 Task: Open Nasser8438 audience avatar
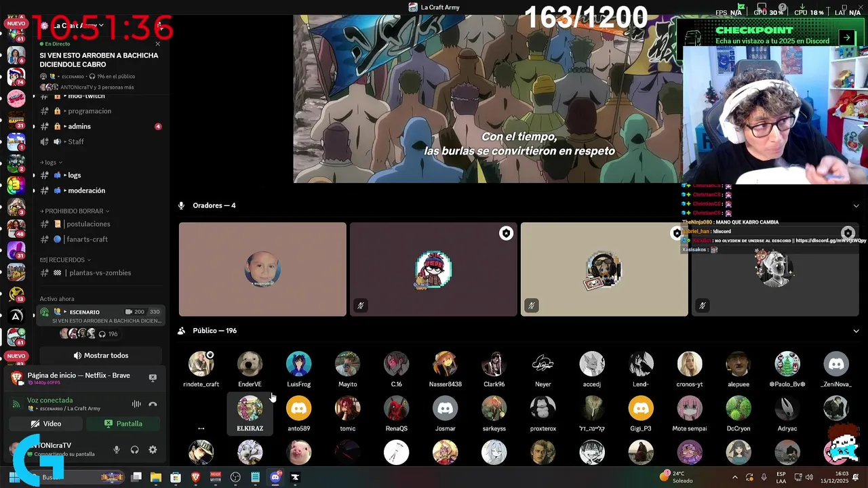(445, 364)
